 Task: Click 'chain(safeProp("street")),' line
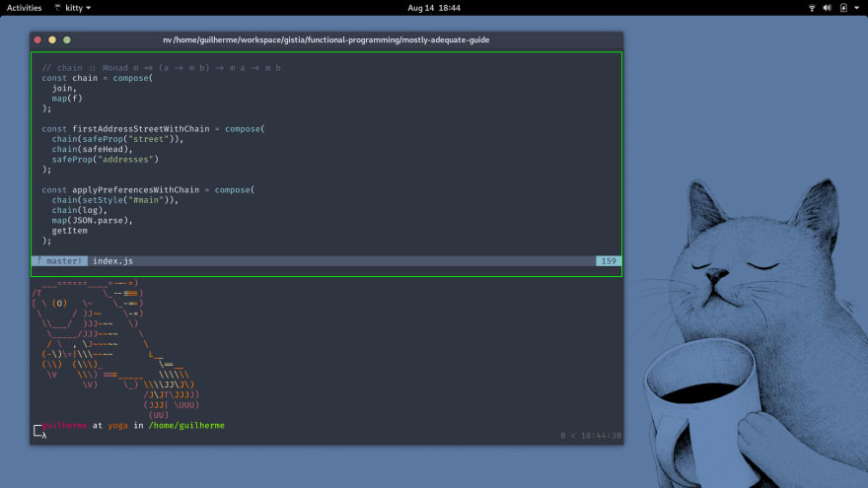click(117, 139)
